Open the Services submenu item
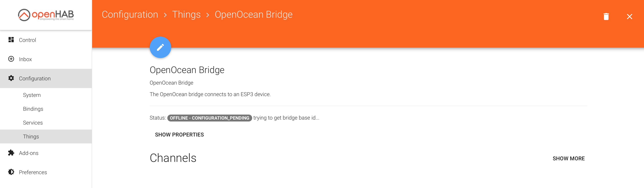This screenshot has height=188, width=644. point(33,123)
